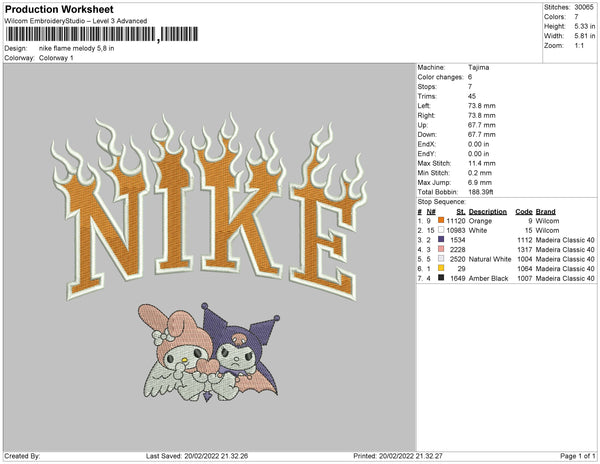Select stitch count '1534' in stop row 3
600x464 pixels.
(x=458, y=240)
